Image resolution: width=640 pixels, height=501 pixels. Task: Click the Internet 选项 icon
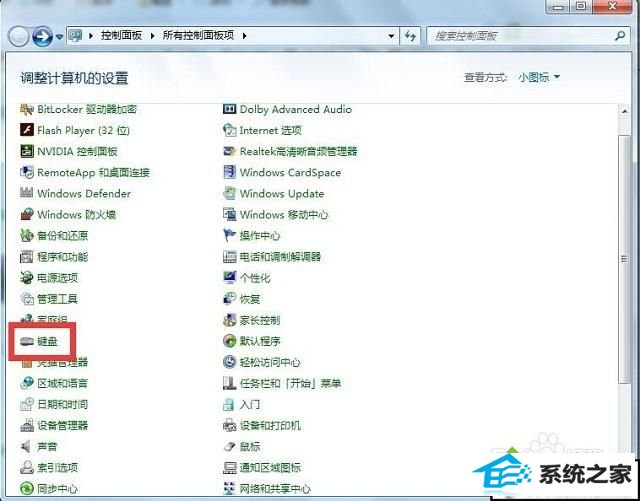pos(229,130)
